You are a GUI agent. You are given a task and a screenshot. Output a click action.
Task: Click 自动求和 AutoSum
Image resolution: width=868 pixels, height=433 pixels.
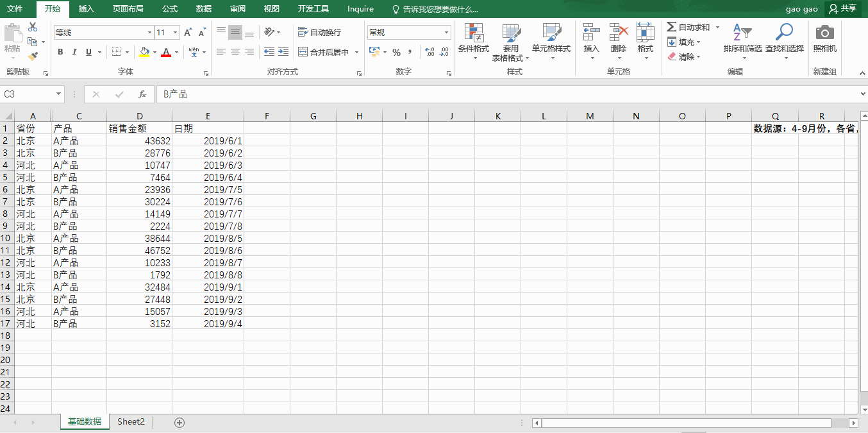[689, 27]
